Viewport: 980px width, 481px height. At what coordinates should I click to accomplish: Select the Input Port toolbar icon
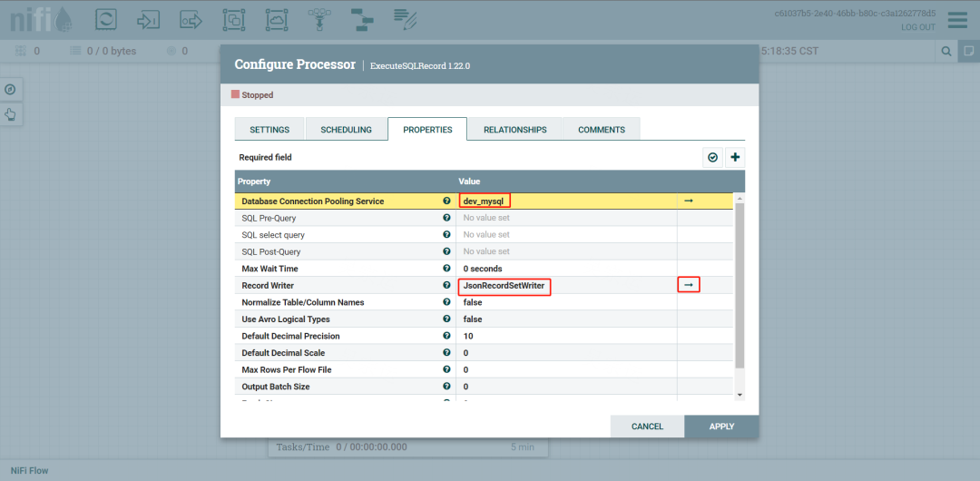(148, 20)
